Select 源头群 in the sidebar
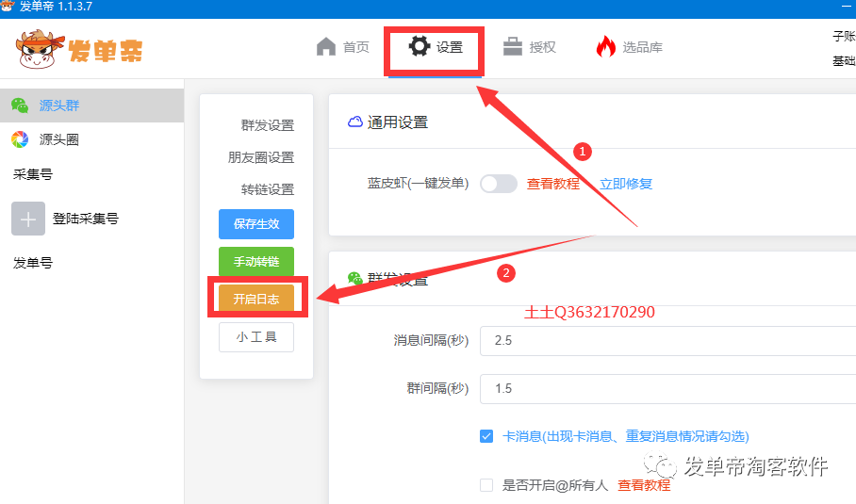The width and height of the screenshot is (856, 504). click(x=91, y=106)
